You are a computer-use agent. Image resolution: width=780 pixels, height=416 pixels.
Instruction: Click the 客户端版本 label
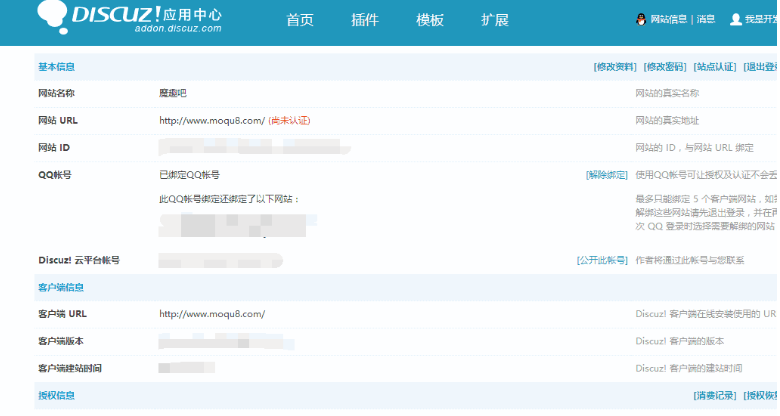61,341
